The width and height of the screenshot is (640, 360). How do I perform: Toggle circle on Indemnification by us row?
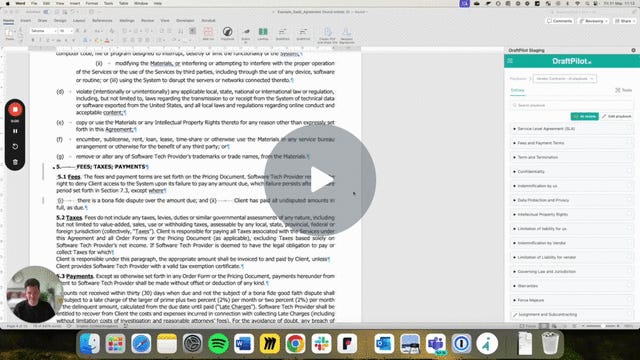(629, 186)
